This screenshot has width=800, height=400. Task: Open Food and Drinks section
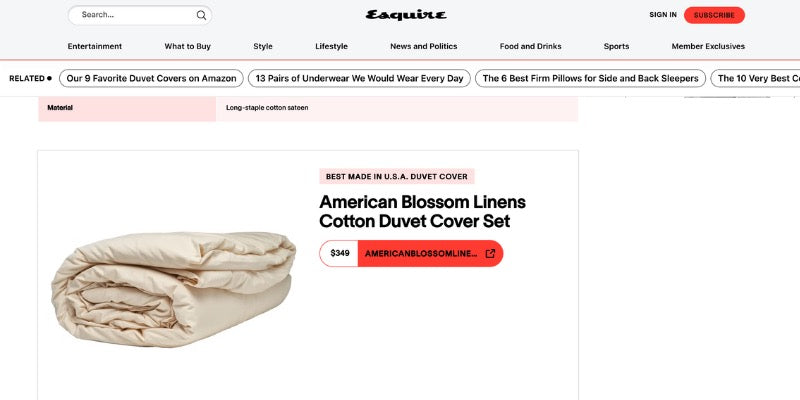coord(530,46)
